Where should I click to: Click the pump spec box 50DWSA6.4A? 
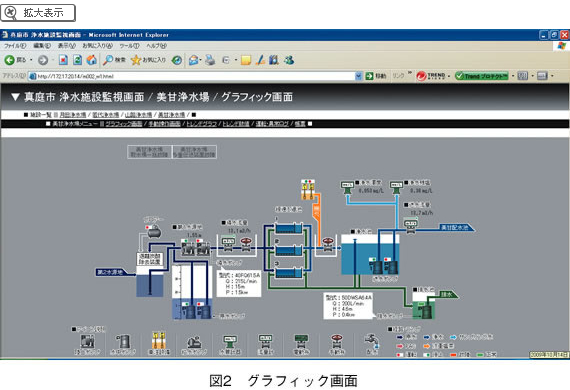[349, 306]
